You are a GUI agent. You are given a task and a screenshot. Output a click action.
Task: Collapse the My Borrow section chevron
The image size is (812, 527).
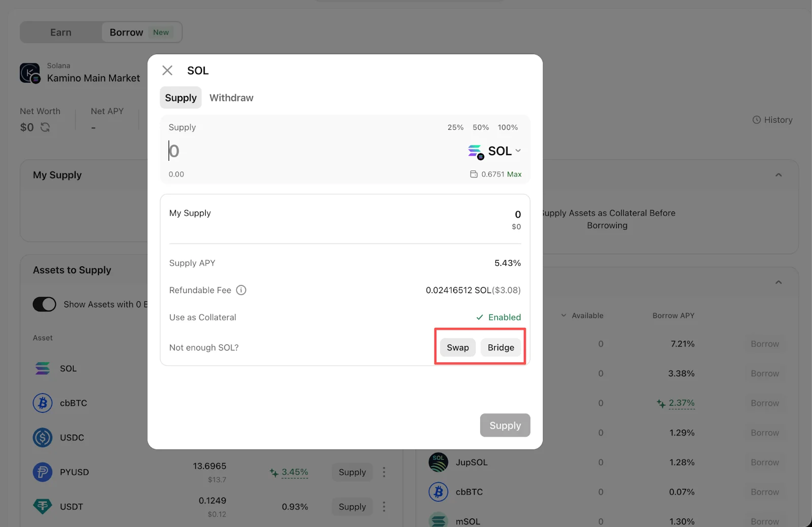tap(779, 175)
